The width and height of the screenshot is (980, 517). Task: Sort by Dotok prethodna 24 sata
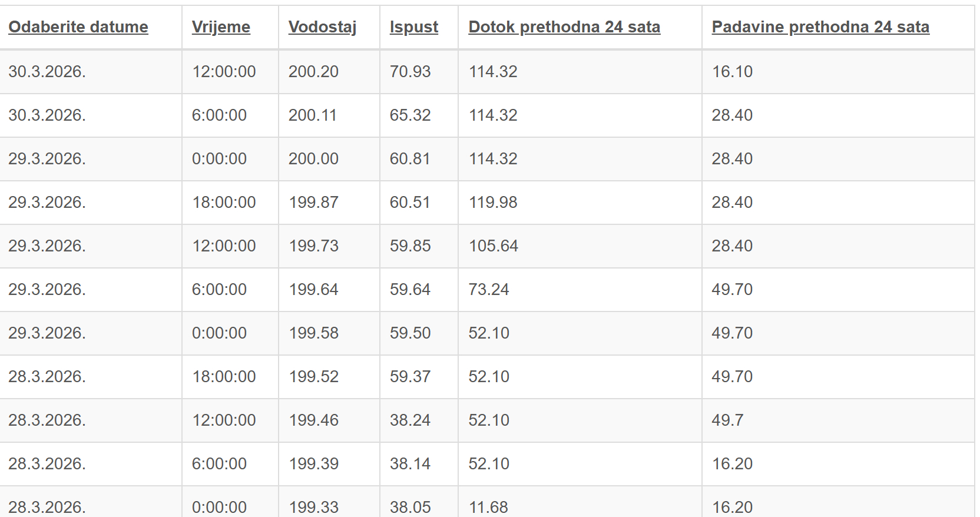point(564,27)
